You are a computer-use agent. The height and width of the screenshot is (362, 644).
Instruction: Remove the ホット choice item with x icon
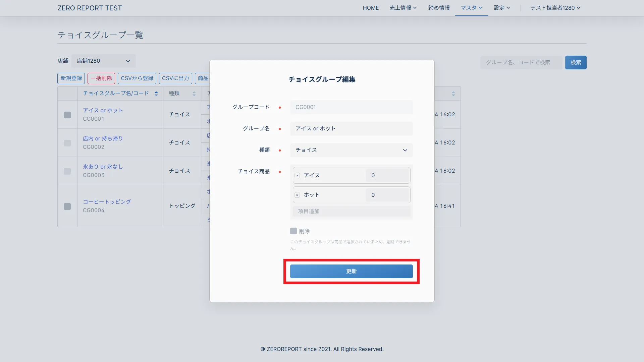click(x=297, y=195)
